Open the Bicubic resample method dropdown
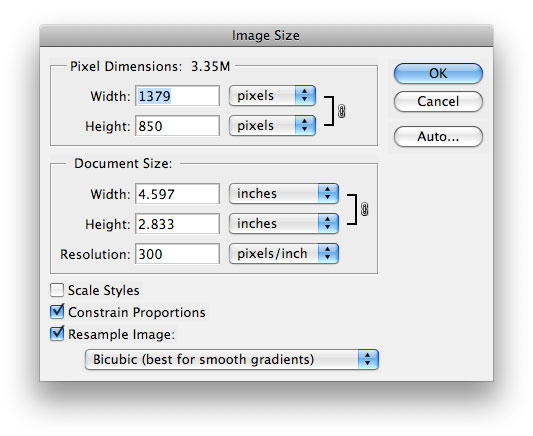Viewport: 533px width, 436px height. [232, 359]
